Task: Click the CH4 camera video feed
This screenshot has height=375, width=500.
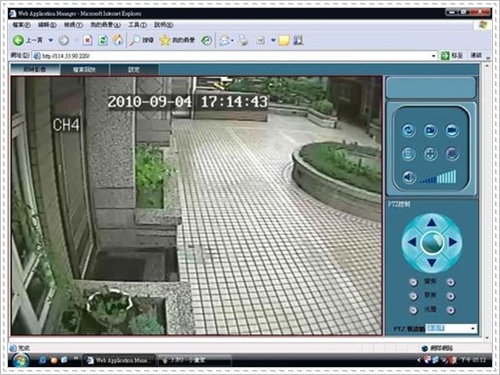Action: (196, 206)
